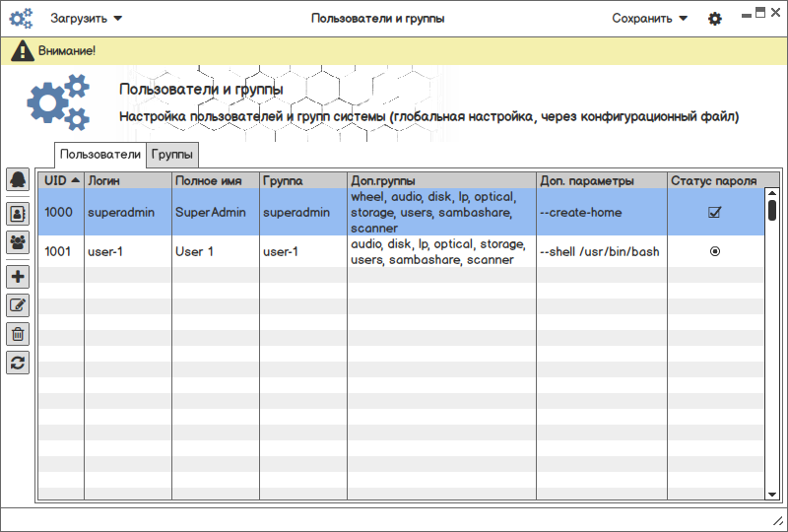
Task: Click the user group icon in sidebar
Action: (x=18, y=241)
